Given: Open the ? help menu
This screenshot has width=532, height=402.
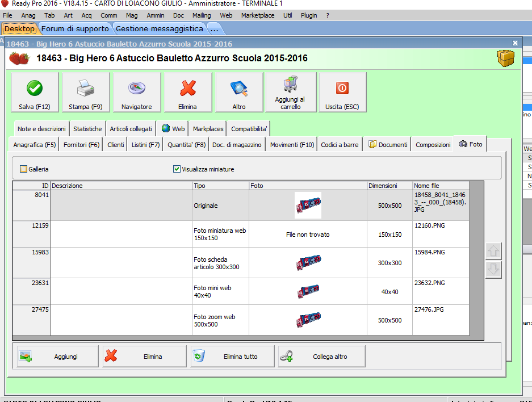Looking at the screenshot, I should (x=328, y=15).
